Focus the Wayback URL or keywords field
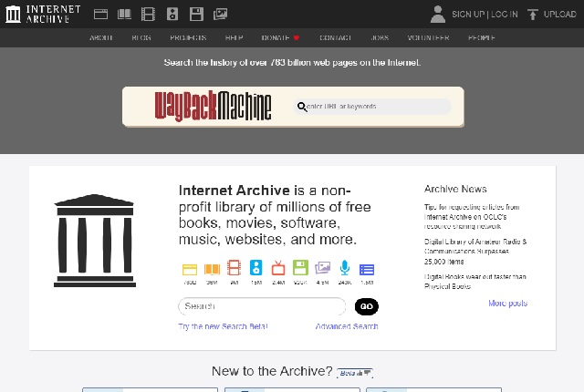 click(372, 107)
